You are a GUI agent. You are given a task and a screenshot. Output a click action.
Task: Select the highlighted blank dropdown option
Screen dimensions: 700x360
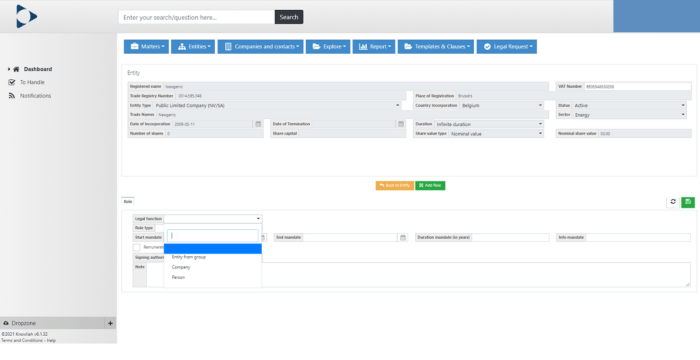tap(212, 248)
